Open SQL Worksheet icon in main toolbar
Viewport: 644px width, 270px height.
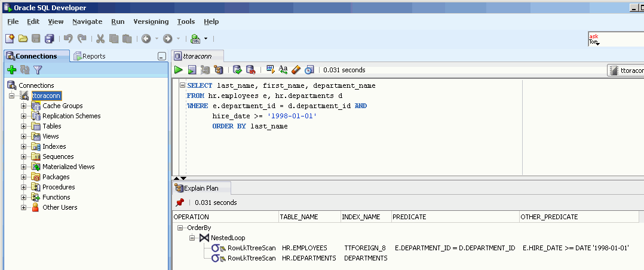point(195,39)
